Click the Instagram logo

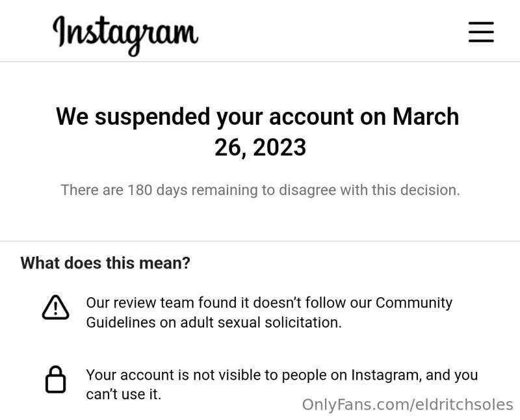pos(125,33)
